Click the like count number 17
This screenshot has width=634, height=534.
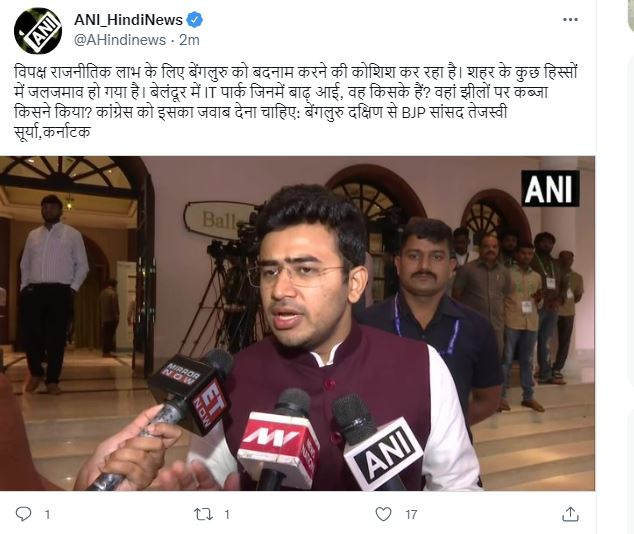click(x=411, y=515)
